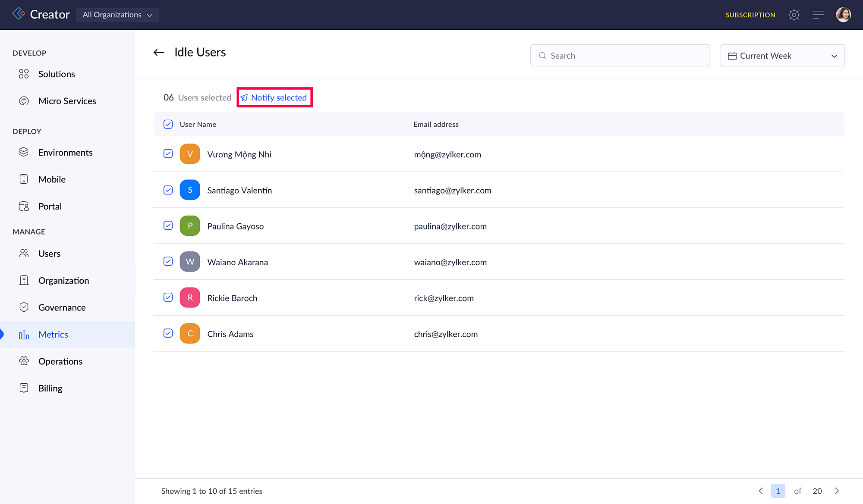
Task: Click the Notify selected link
Action: coord(275,98)
